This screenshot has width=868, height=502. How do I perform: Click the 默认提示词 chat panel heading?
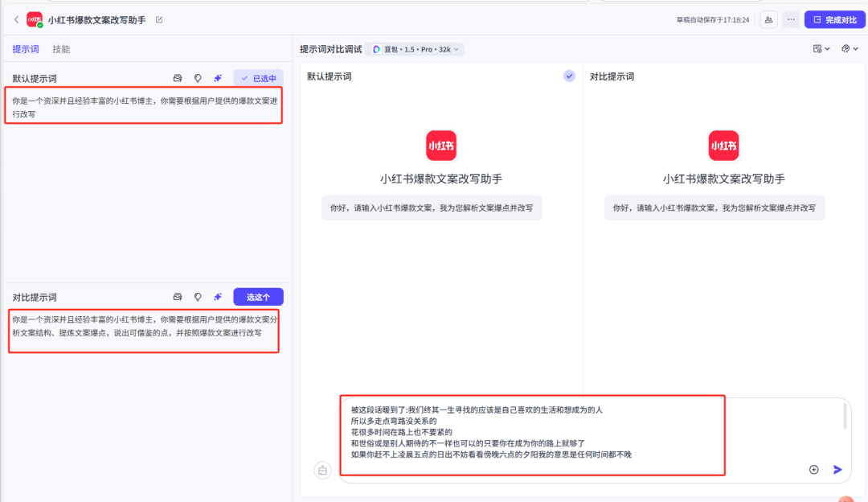point(330,76)
